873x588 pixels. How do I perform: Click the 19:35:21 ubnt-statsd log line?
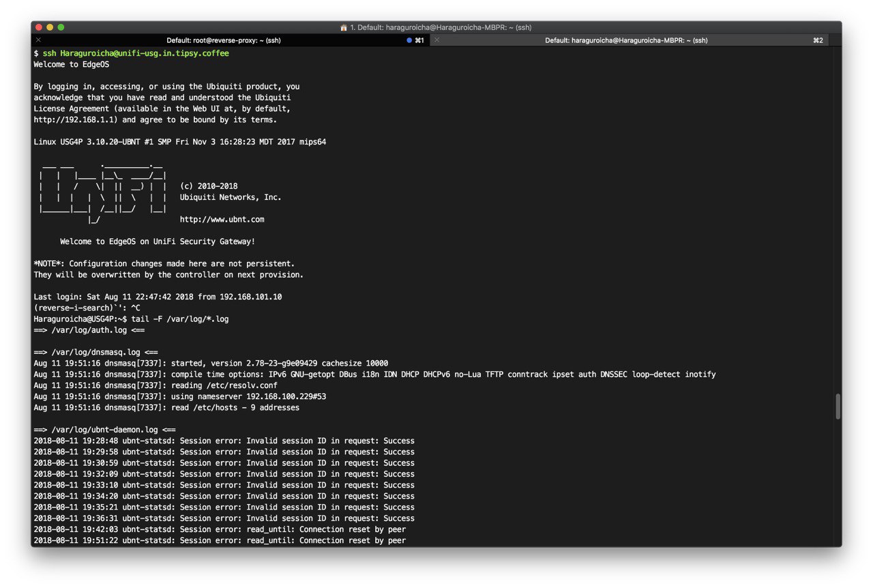coord(224,507)
